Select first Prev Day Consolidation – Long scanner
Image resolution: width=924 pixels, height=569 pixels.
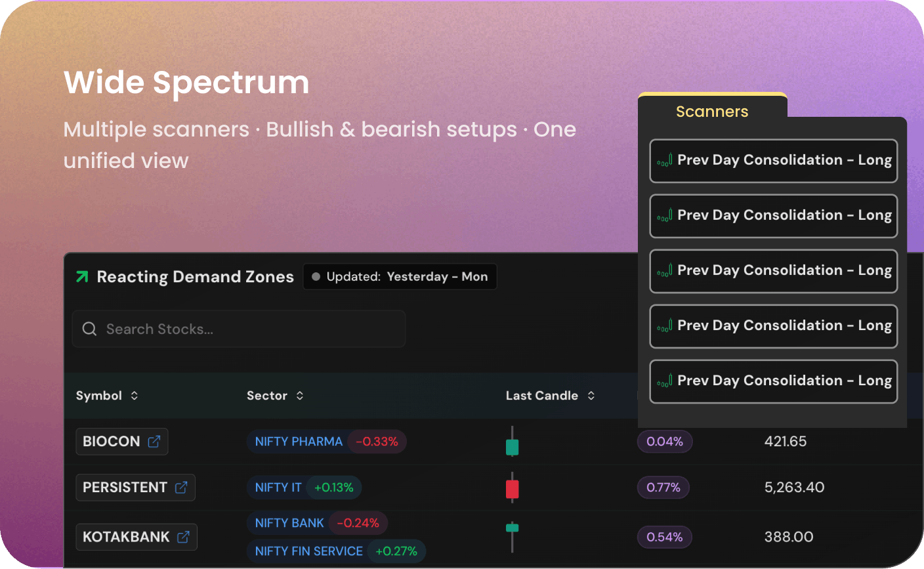point(774,161)
